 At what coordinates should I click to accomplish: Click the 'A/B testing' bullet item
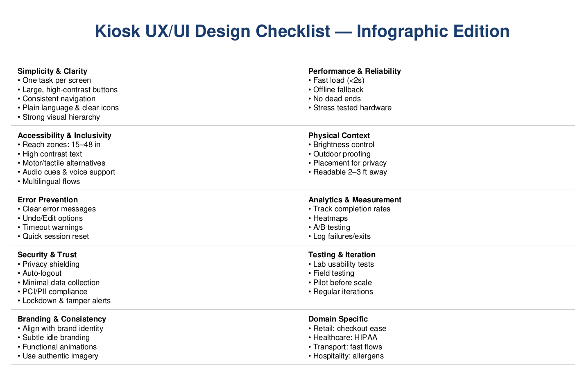coord(331,227)
